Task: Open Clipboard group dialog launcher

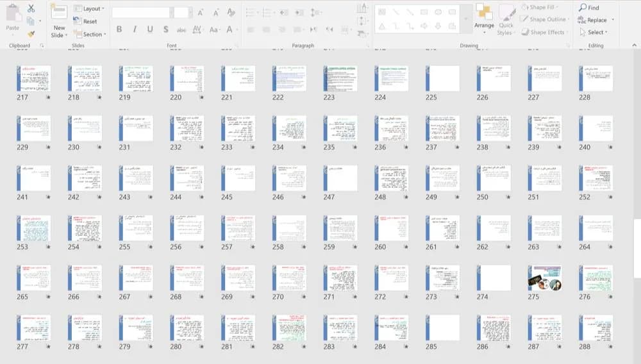Action: 42,45
